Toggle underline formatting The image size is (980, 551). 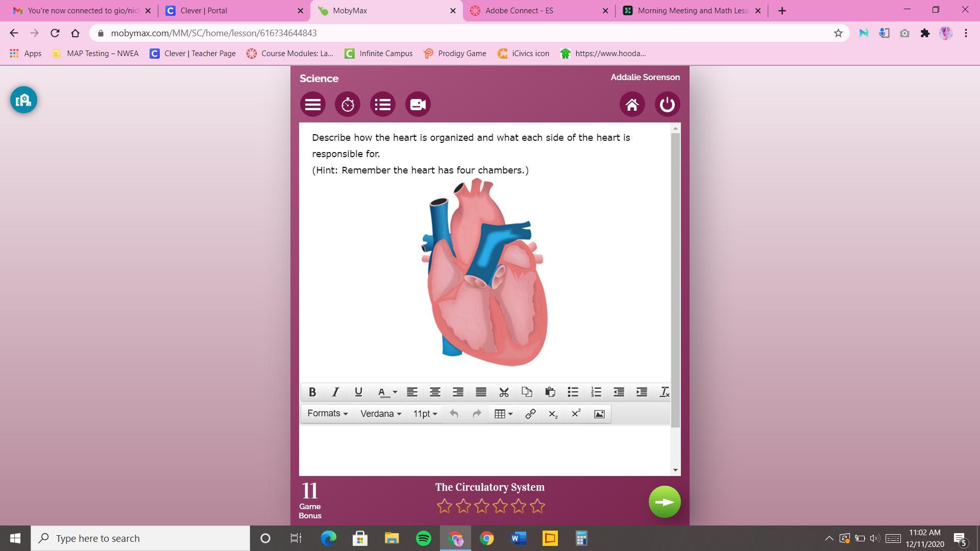click(358, 392)
